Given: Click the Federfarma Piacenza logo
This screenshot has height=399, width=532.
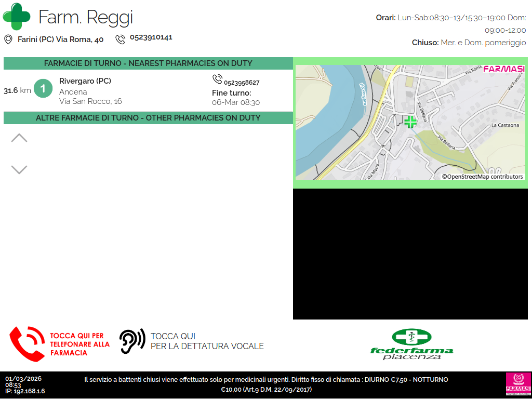Looking at the screenshot, I should 411,344.
